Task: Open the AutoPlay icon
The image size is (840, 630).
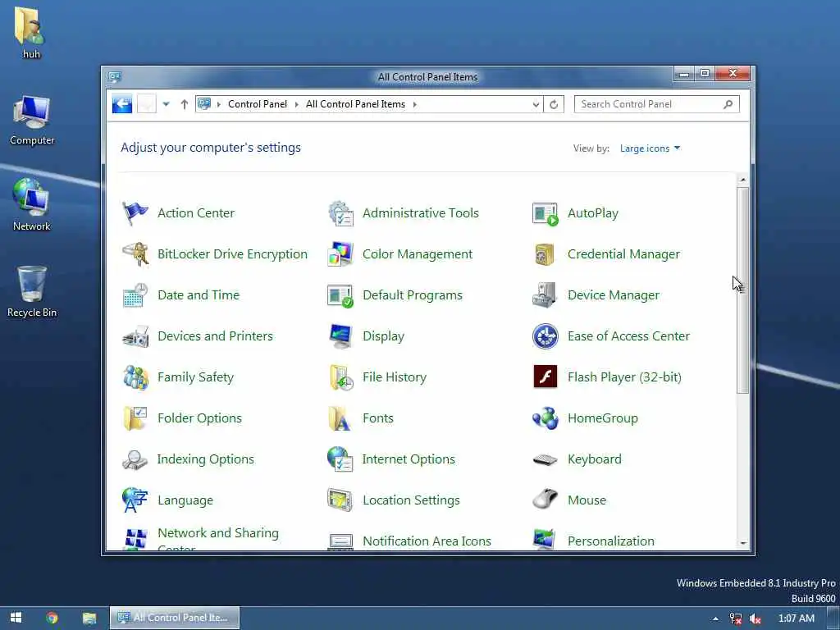Action: click(x=546, y=213)
